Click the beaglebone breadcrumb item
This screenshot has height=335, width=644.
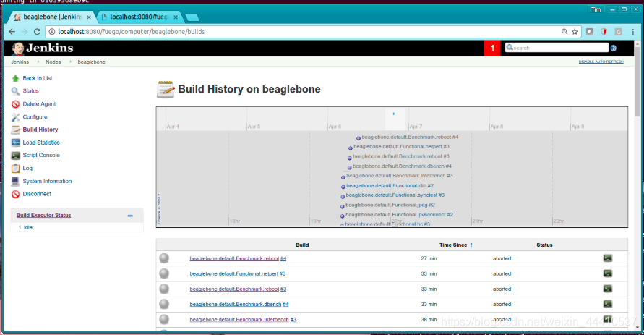tap(91, 62)
